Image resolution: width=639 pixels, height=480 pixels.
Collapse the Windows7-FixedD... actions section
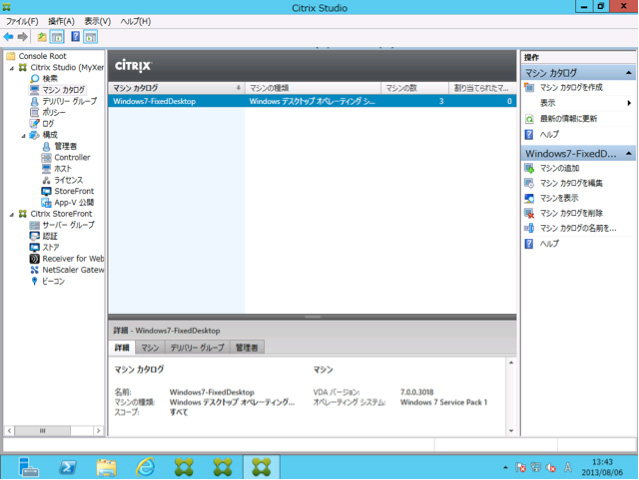point(628,154)
